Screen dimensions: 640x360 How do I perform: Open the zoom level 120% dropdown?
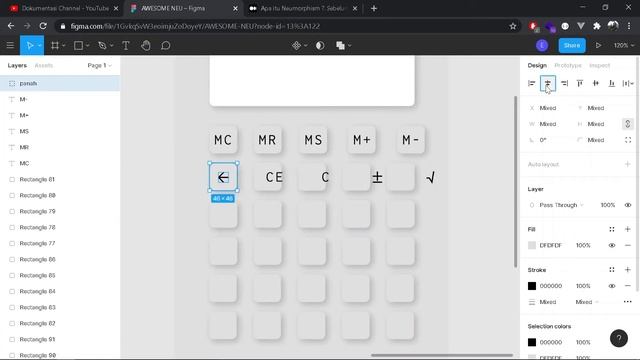click(x=624, y=45)
